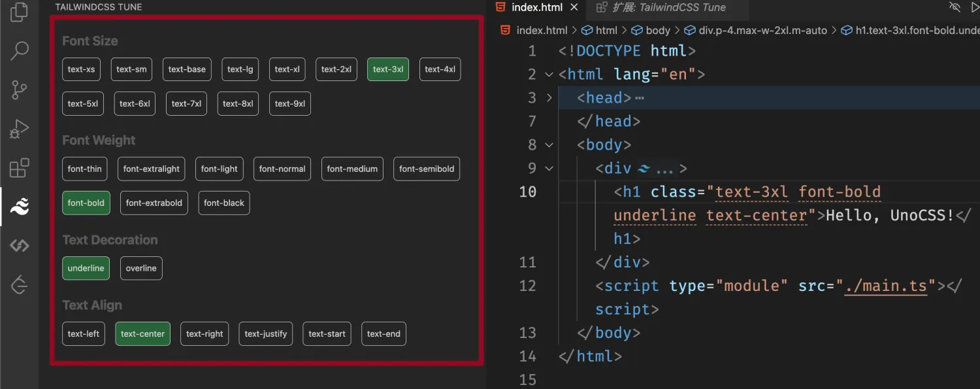Toggle off the text-3xl font size
This screenshot has height=389, width=980.
point(387,69)
